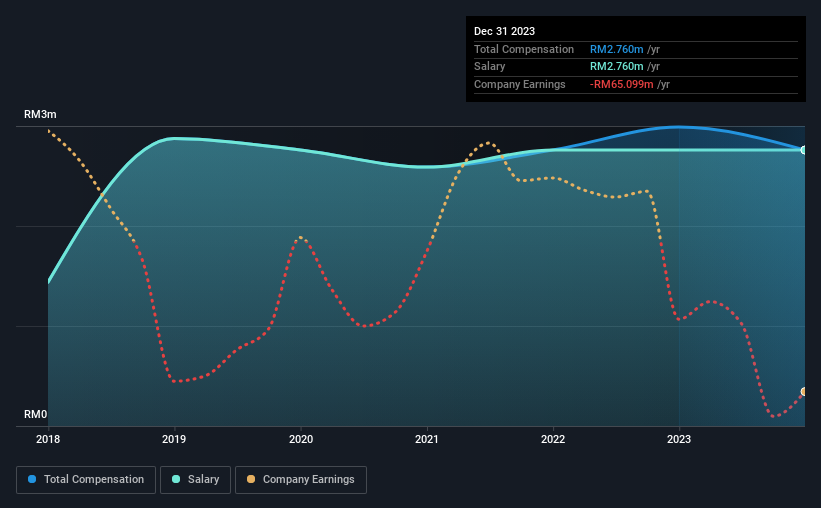Image resolution: width=821 pixels, height=508 pixels.
Task: Click the Salary RM2.760m value in tooltip
Action: coord(616,67)
